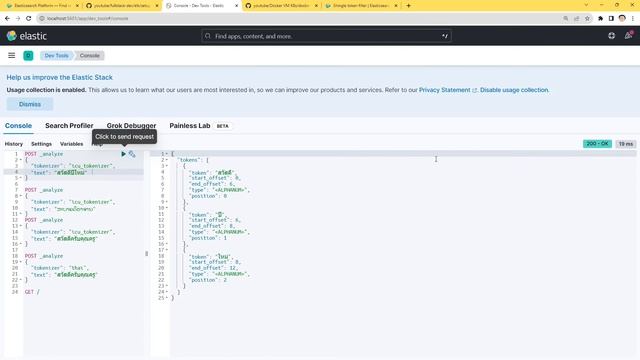
Task: Click the elastic logo
Action: coord(27,36)
